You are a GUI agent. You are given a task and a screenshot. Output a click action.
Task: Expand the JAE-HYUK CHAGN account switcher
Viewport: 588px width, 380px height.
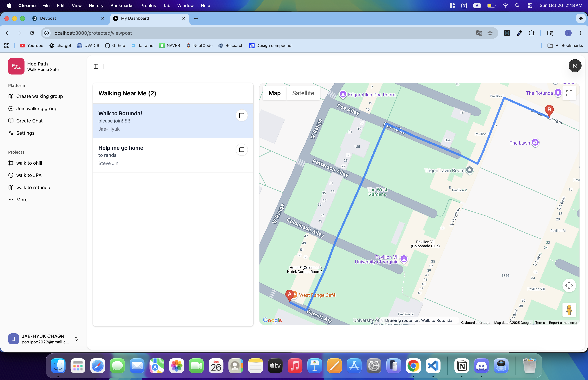[76, 339]
